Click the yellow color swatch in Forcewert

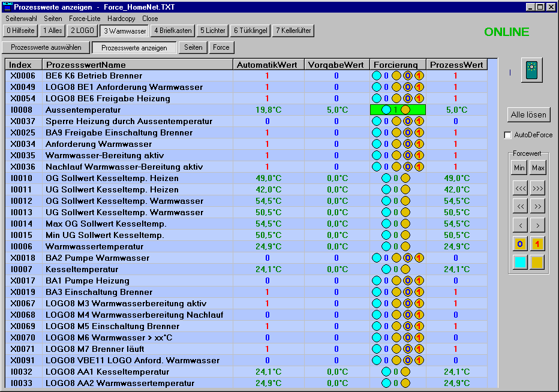coord(537,263)
